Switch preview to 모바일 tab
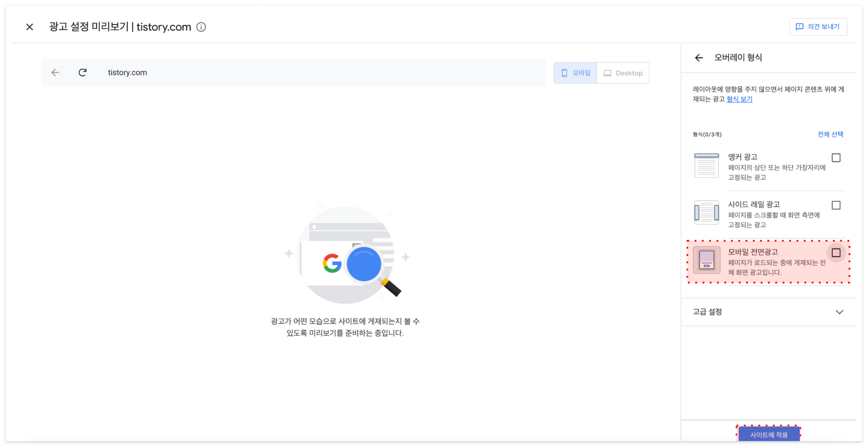Viewport: 868px width, 447px height. coord(575,73)
